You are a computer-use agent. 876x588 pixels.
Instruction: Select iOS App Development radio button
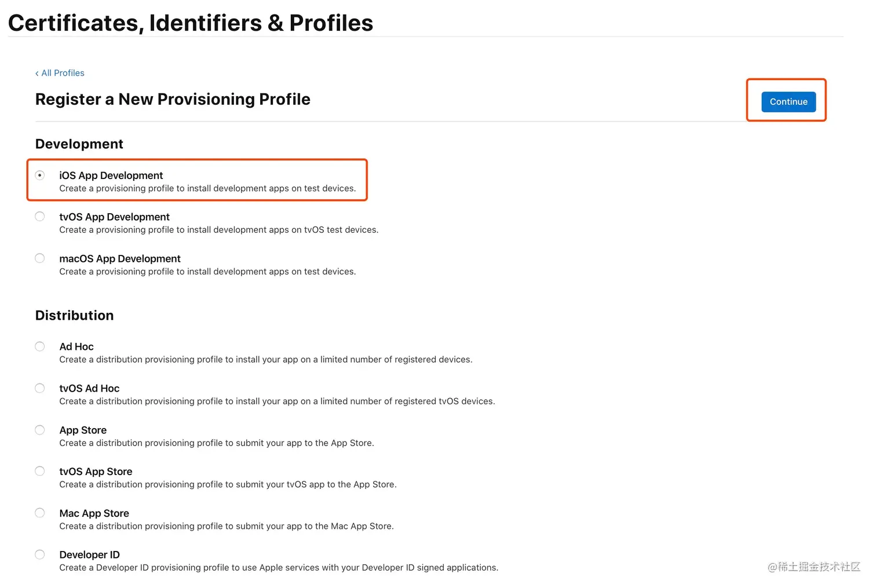(x=40, y=175)
